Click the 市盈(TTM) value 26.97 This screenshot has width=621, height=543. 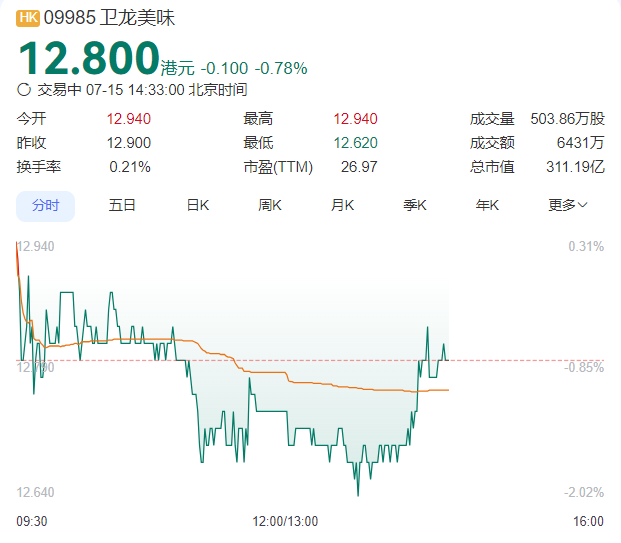click(359, 167)
